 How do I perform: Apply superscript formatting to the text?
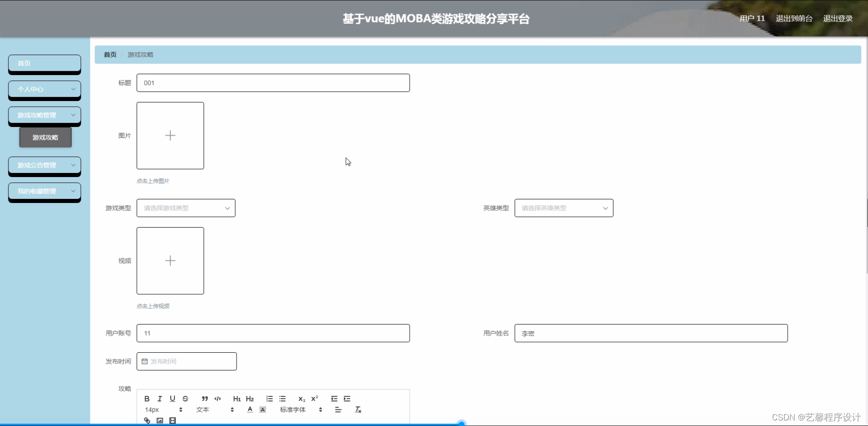[314, 399]
